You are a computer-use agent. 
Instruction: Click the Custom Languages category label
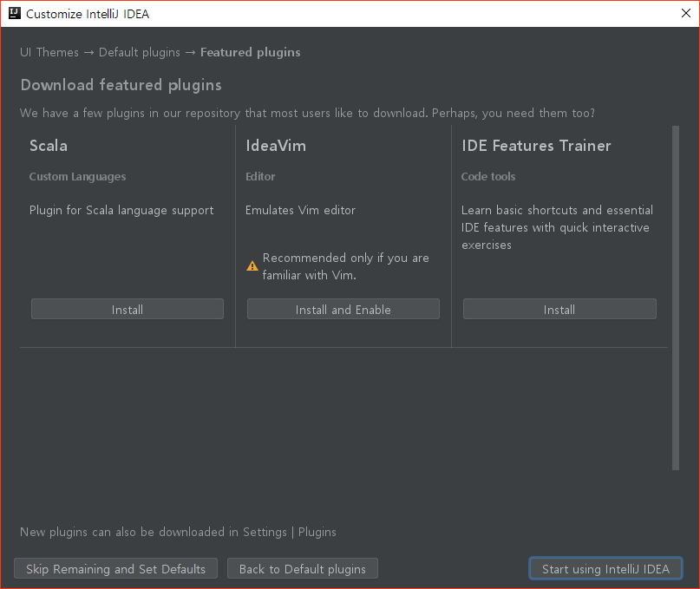click(x=78, y=177)
